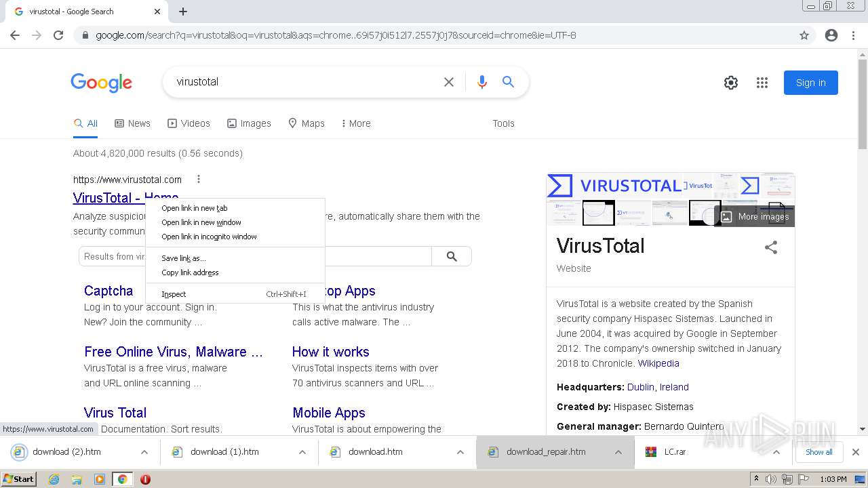This screenshot has width=868, height=488.
Task: Open search Tools
Action: (503, 123)
